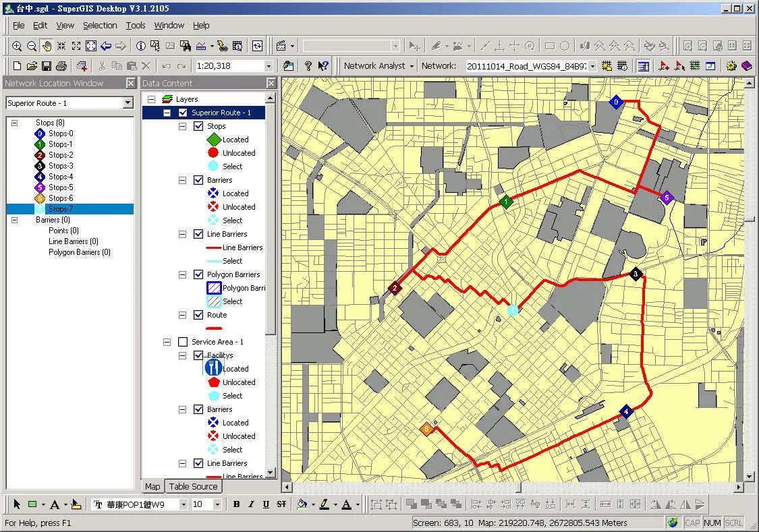Image resolution: width=759 pixels, height=532 pixels.
Task: Click the Full Extent icon
Action: (90, 46)
